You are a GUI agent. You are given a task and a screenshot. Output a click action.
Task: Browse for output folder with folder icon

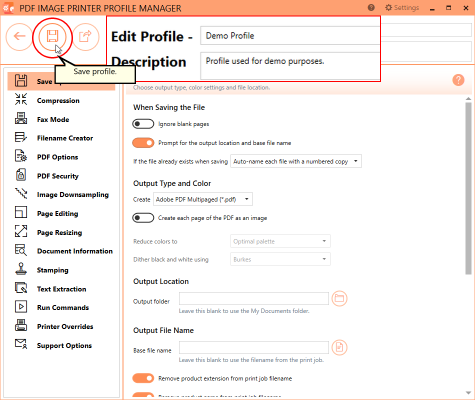pos(339,298)
